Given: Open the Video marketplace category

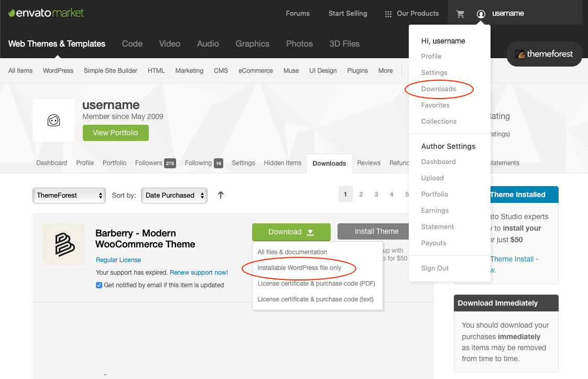Looking at the screenshot, I should tap(169, 44).
